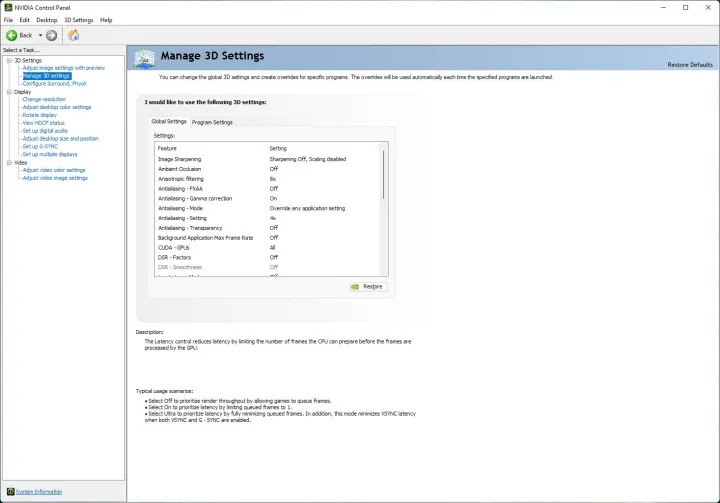Open Adjust desktop color settings
The width and height of the screenshot is (720, 503).
pos(57,107)
